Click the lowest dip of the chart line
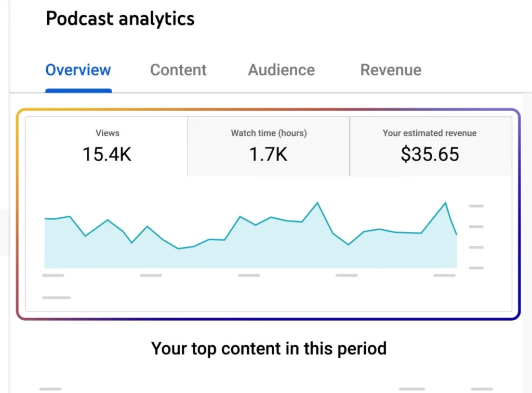Viewport: 532px width, 393px height. (x=178, y=248)
